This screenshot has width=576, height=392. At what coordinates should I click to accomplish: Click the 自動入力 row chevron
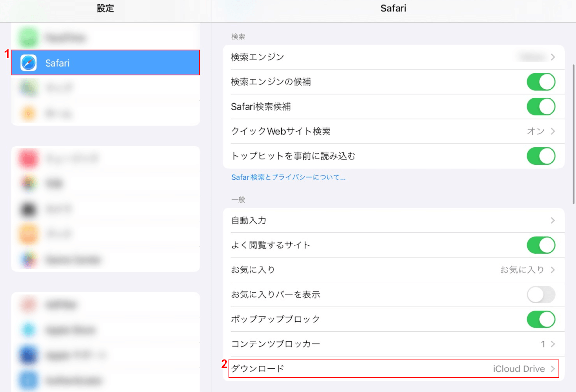(x=553, y=220)
